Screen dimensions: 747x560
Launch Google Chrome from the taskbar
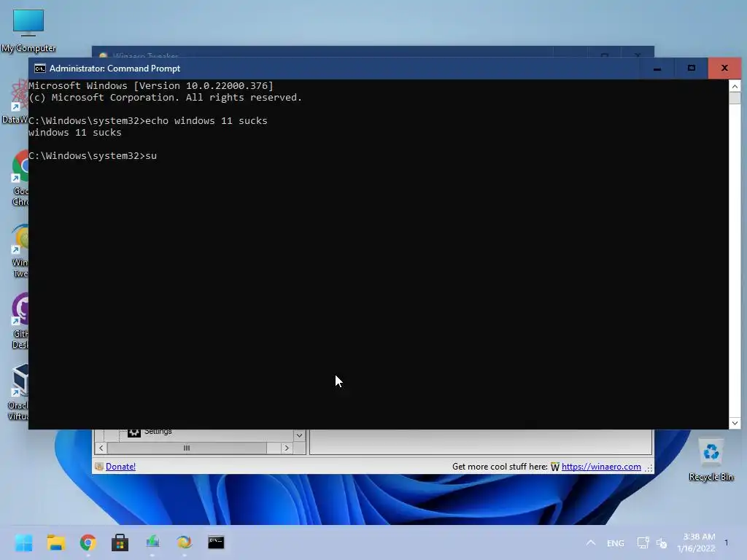[x=88, y=542]
